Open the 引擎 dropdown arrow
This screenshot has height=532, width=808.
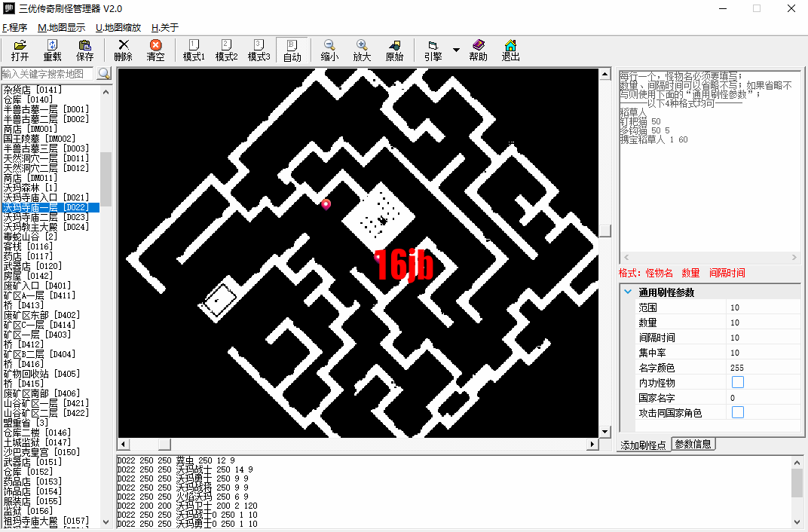pos(456,50)
